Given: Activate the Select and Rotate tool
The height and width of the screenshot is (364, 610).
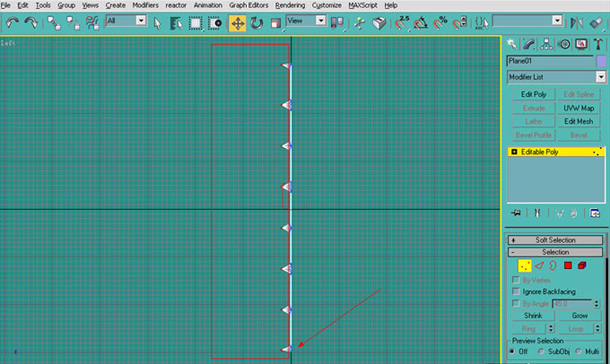Looking at the screenshot, I should coord(257,23).
